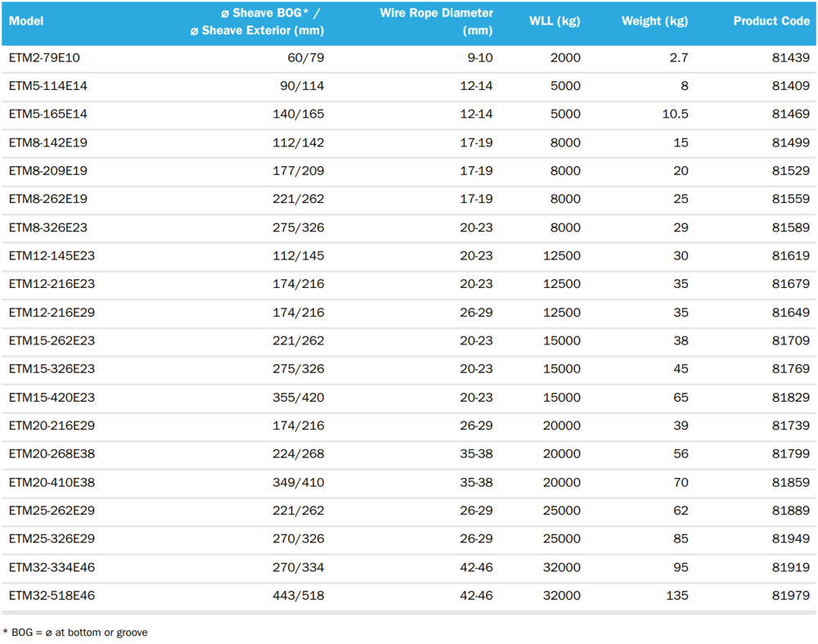Click product code 81409
Image resolution: width=818 pixels, height=644 pixels.
click(790, 86)
